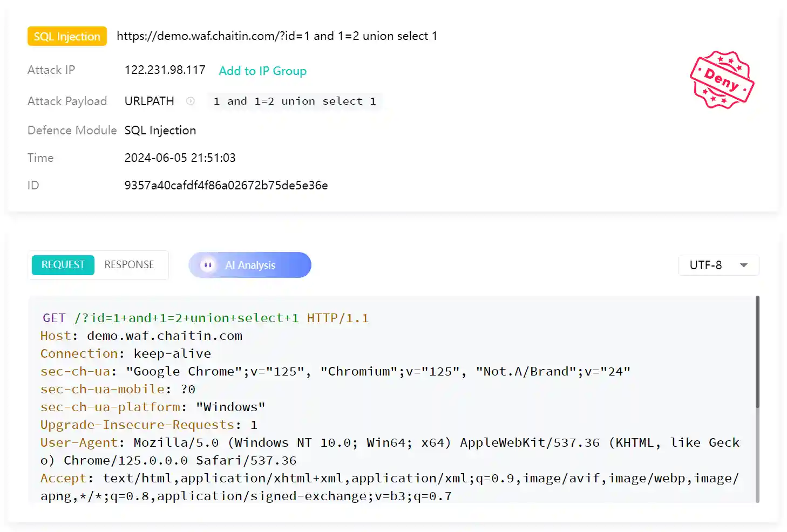Click the attack timestamp 2024-06-05 21:51:03

180,158
